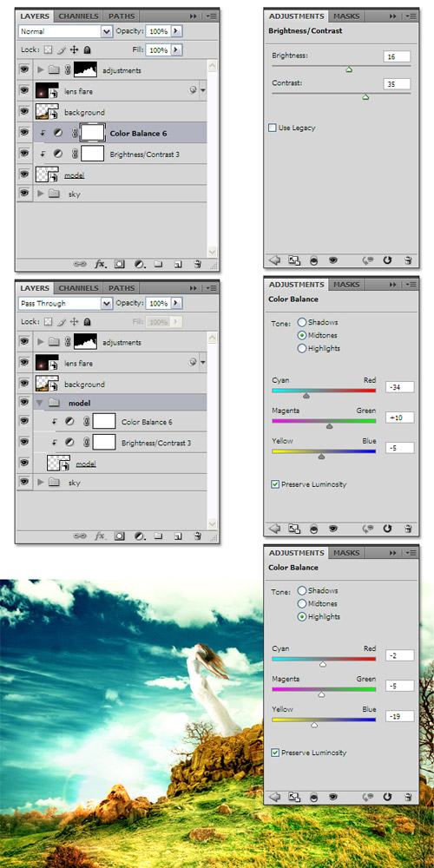
Task: Expand the adjustments group in the Normal-mode Layers panel
Action: coord(41,70)
